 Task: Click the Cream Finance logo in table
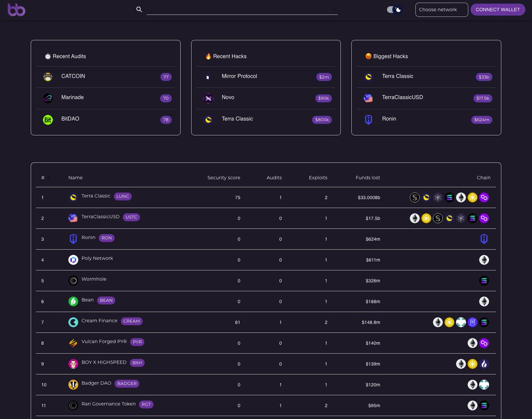(73, 322)
